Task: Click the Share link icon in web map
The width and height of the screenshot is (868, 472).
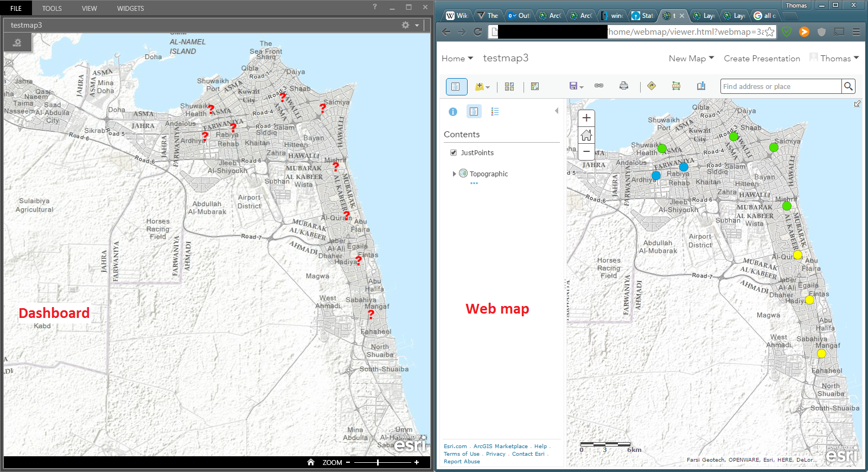Action: (599, 86)
